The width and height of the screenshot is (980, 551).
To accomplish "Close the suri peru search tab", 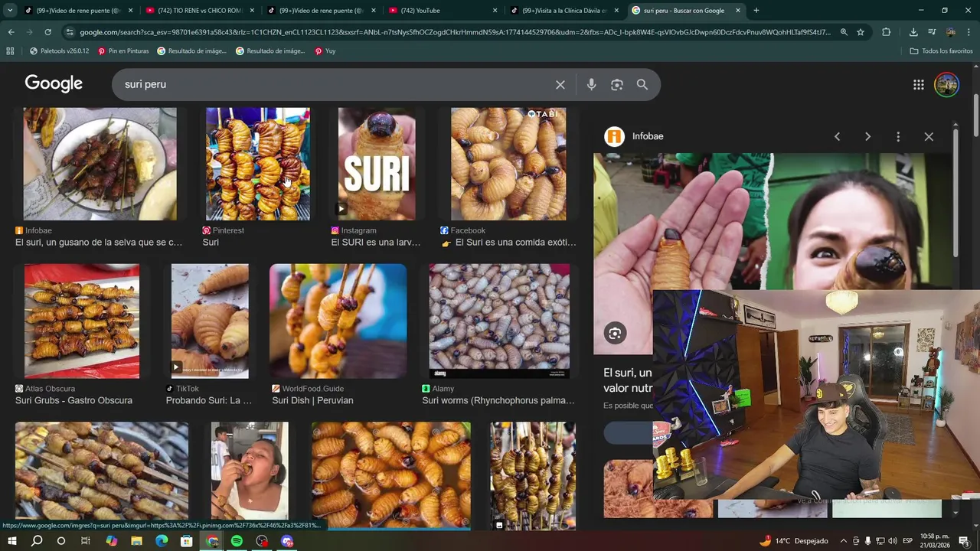I will click(x=738, y=11).
